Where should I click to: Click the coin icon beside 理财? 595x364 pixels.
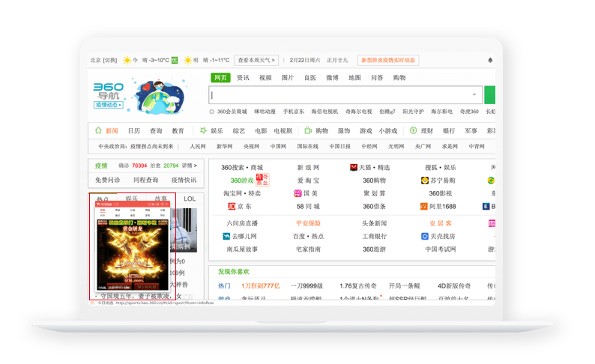click(413, 130)
